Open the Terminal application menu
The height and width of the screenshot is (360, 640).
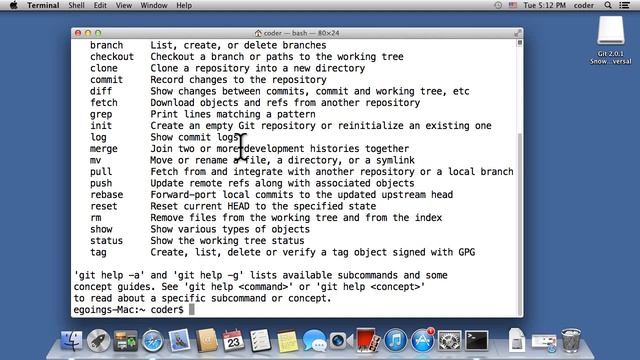coord(43,5)
